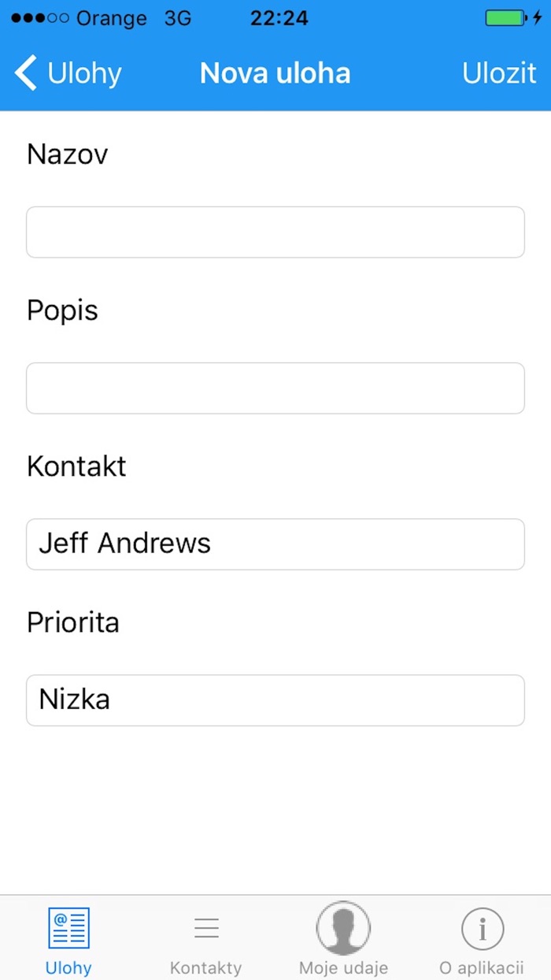
Task: Focus the Popis text field
Action: [275, 388]
